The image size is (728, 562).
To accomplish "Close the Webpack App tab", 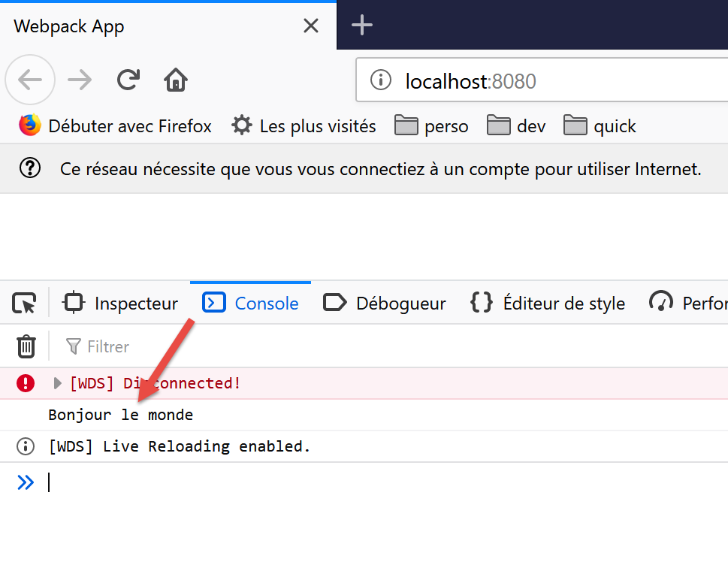I will point(310,26).
